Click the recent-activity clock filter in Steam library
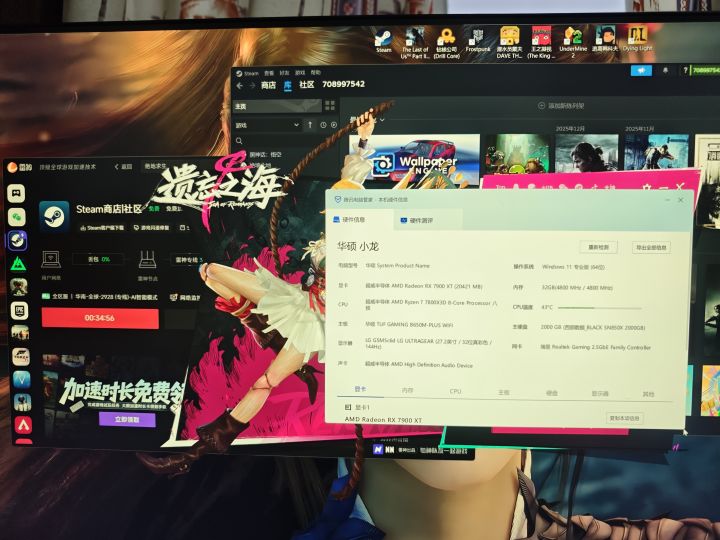The width and height of the screenshot is (720, 540). [323, 125]
